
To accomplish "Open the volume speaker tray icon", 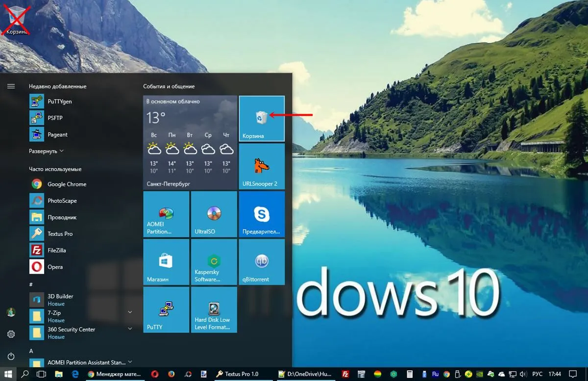I will 523,374.
